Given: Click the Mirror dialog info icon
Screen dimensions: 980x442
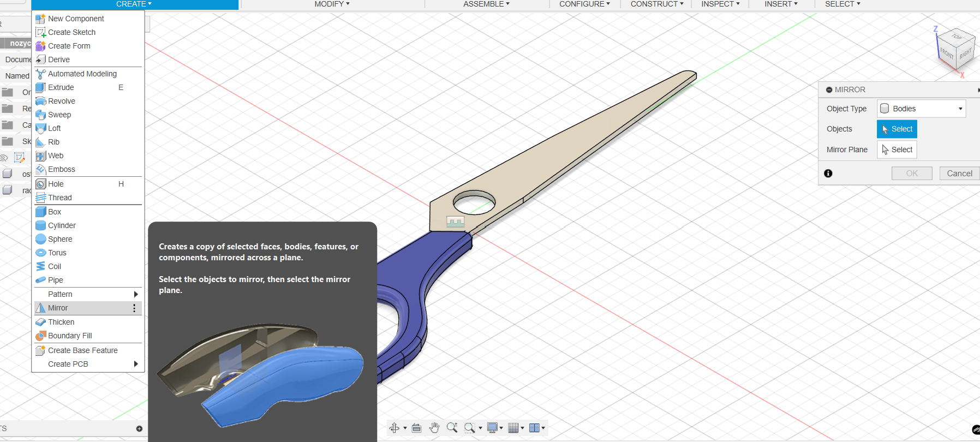Looking at the screenshot, I should [x=828, y=174].
